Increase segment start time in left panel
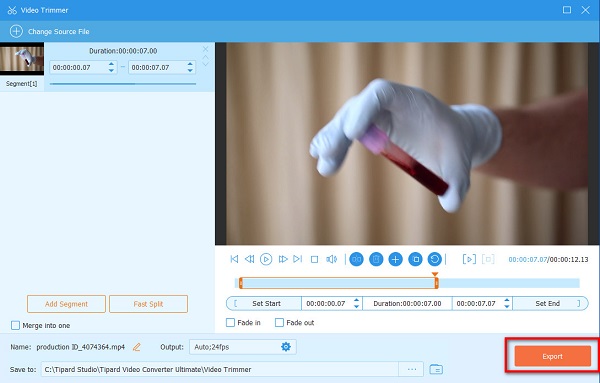Screen dimensions: 600x383 pyautogui.click(x=111, y=64)
